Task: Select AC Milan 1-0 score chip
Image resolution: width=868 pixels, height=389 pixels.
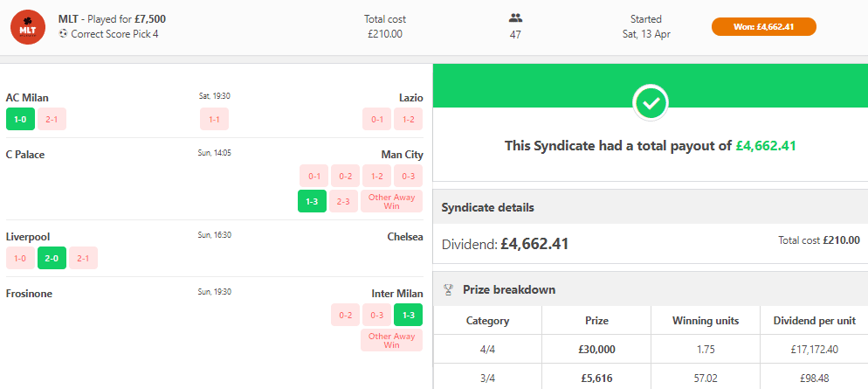Action: pos(20,119)
